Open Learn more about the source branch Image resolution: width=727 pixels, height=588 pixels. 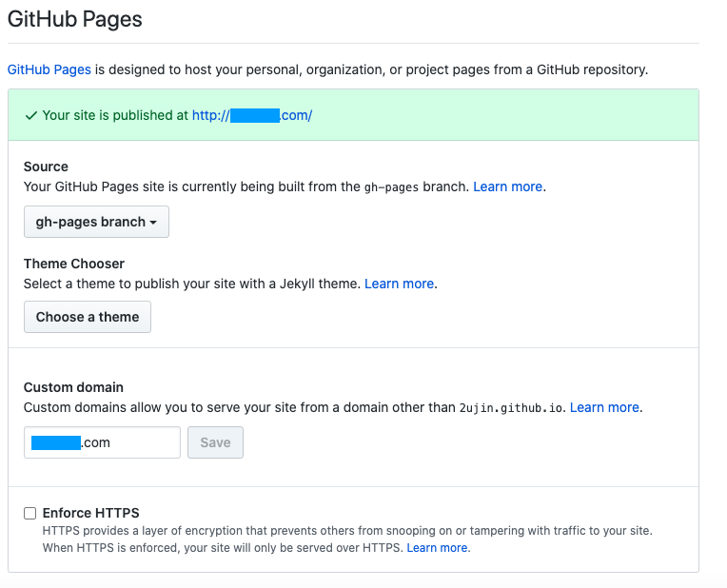coord(508,186)
